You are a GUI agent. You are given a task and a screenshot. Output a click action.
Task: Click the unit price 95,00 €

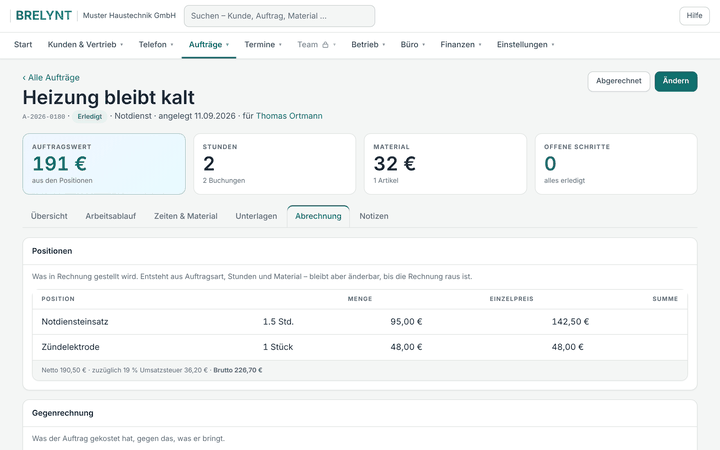pos(406,322)
